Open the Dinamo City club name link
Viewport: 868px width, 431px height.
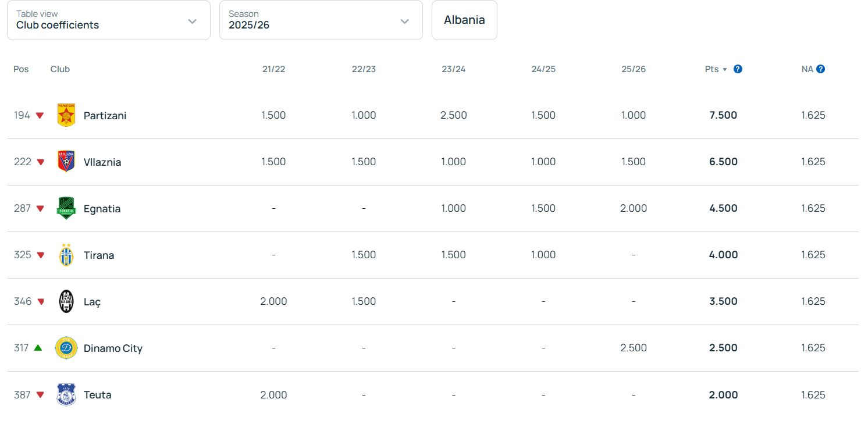click(113, 348)
